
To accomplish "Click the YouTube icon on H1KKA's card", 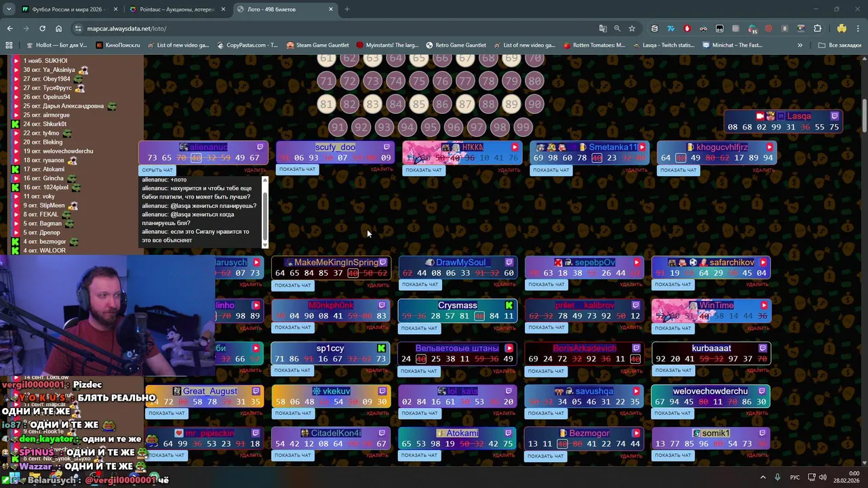I will [x=515, y=147].
